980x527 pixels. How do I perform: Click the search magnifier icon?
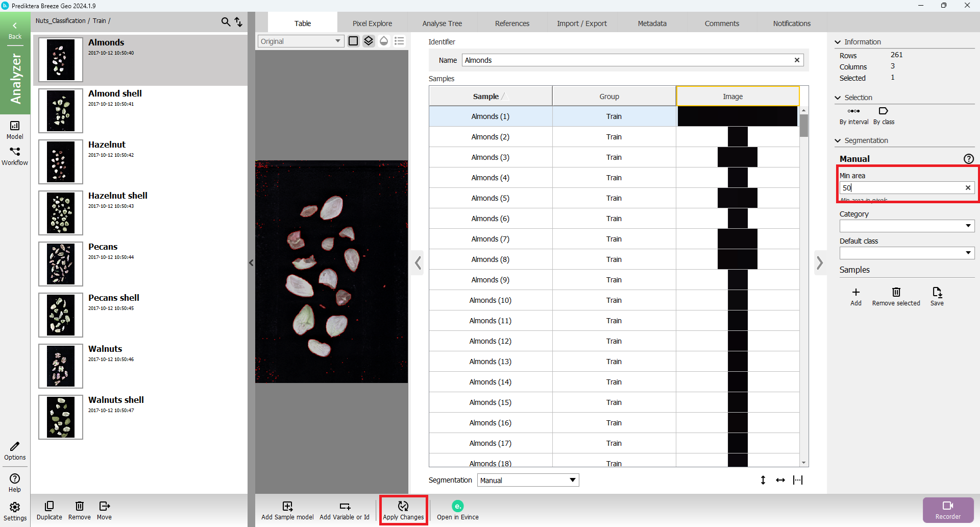click(x=225, y=21)
